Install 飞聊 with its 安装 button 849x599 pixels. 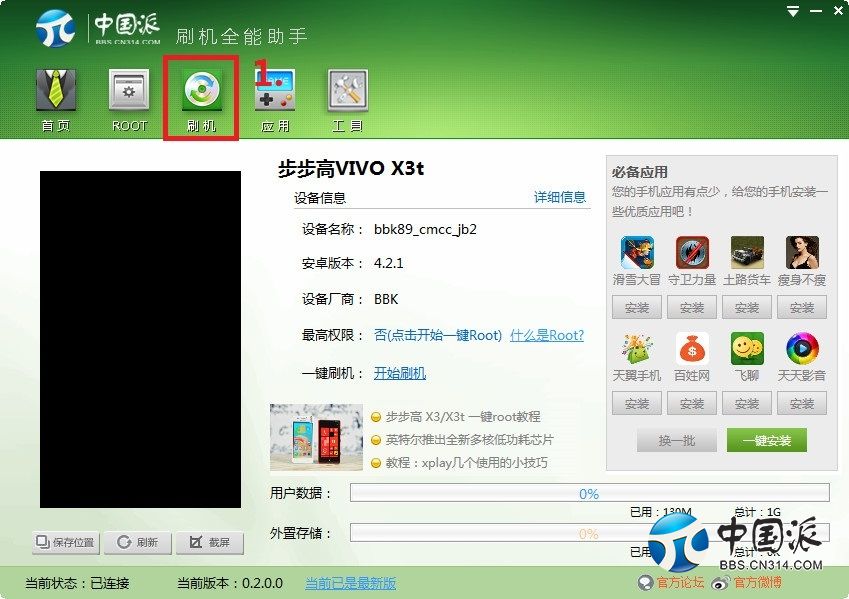(747, 403)
